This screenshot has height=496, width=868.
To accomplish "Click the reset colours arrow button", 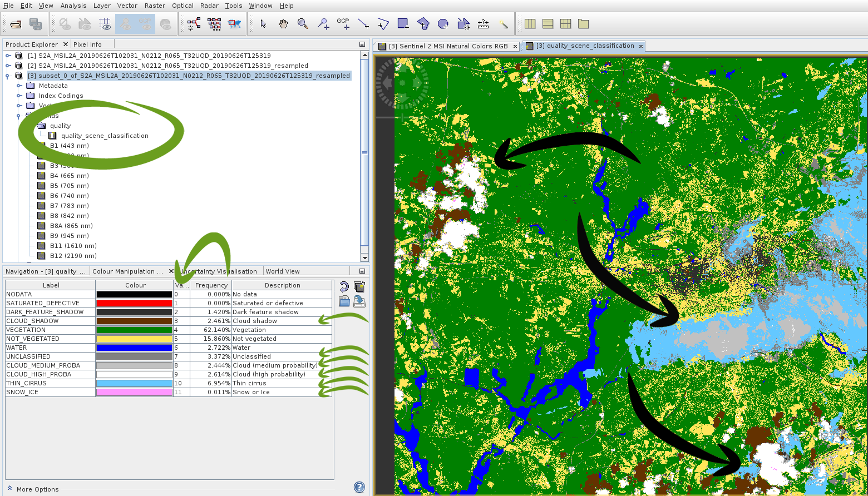I will click(x=344, y=287).
